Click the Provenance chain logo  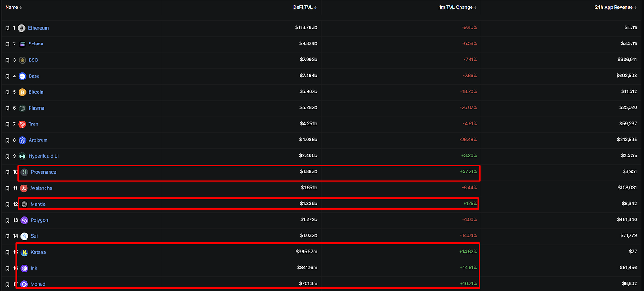click(24, 172)
